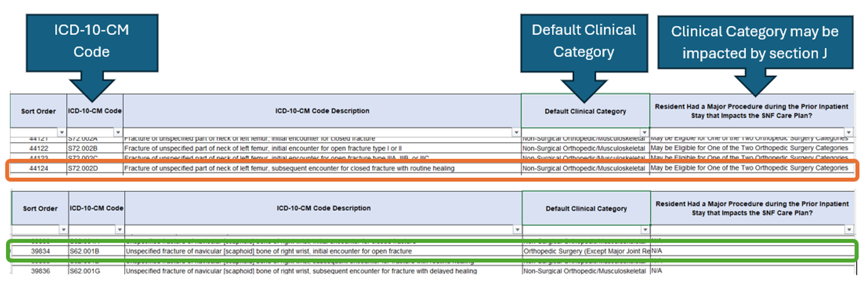868x289 pixels.
Task: Open Default Clinical Category filter in lower table
Action: click(x=644, y=230)
